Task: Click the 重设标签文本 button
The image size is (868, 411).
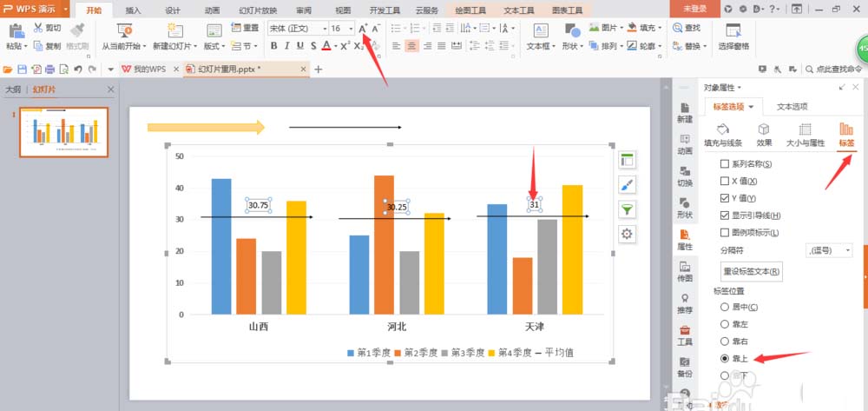Action: [751, 271]
